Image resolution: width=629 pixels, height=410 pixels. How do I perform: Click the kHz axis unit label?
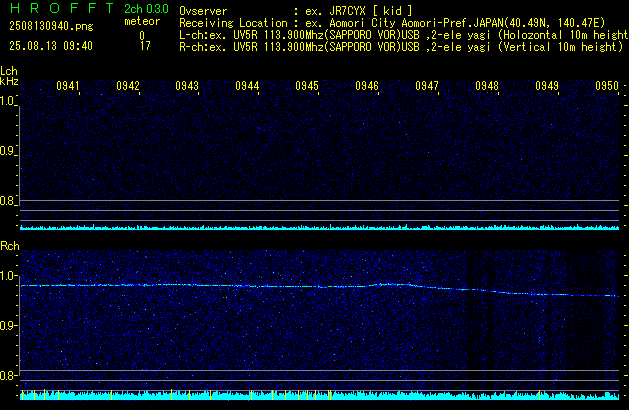tap(9, 81)
